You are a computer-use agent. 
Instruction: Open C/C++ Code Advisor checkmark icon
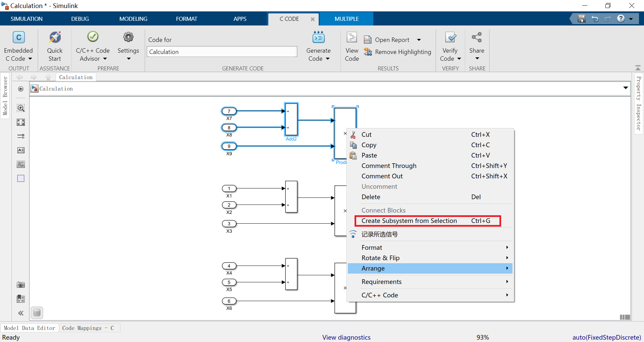pos(93,37)
